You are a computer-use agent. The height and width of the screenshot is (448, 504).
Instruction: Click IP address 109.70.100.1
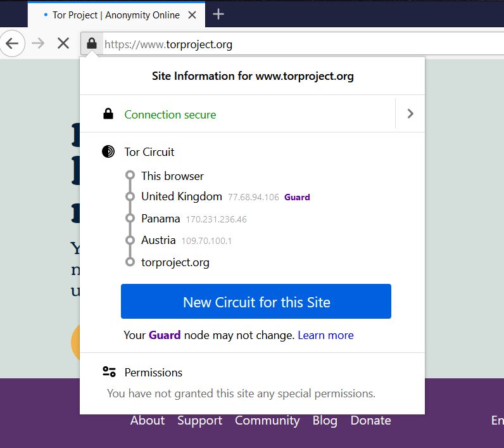click(206, 241)
